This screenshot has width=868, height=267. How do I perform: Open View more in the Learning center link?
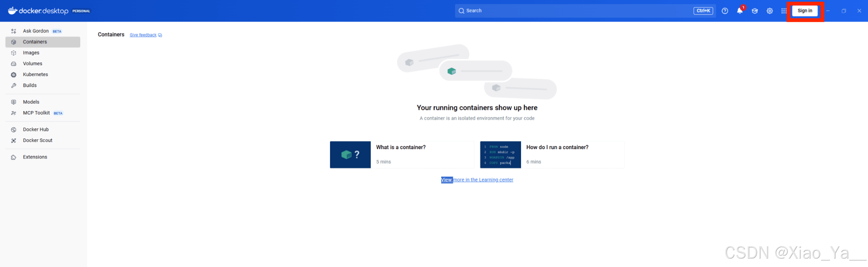click(x=477, y=180)
